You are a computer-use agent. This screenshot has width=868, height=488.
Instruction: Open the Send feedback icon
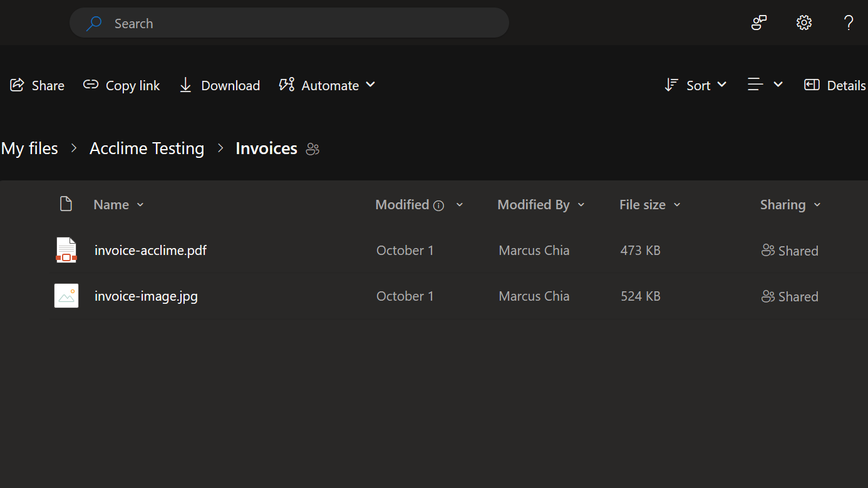point(758,23)
